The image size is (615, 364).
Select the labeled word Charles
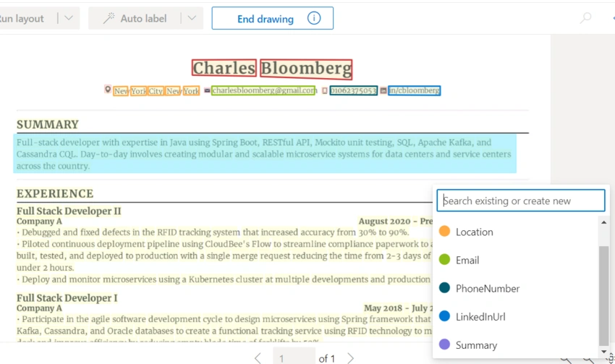(x=224, y=68)
